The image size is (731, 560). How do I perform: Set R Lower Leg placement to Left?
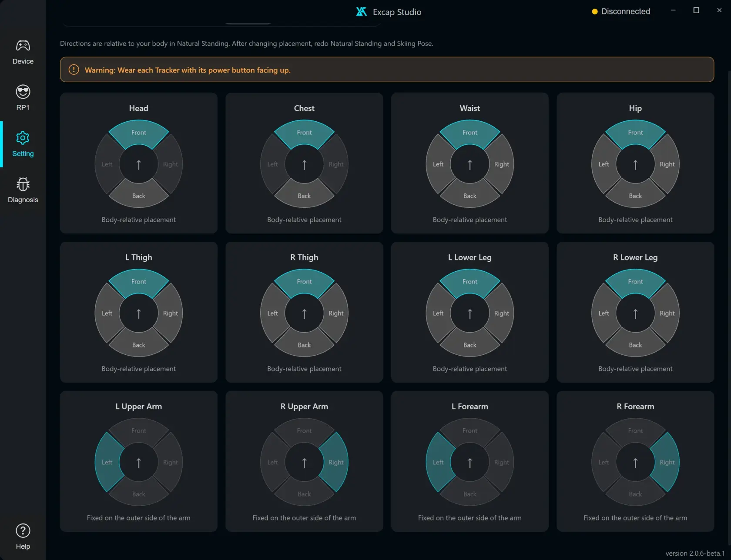pyautogui.click(x=604, y=313)
